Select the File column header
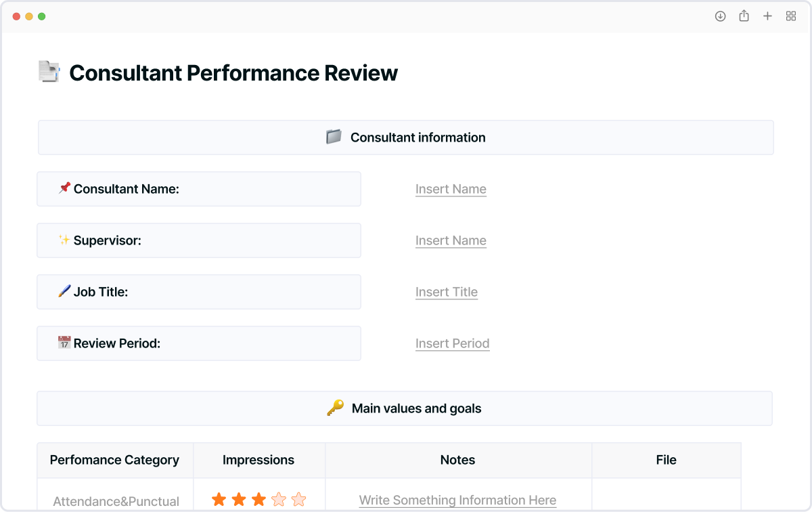 click(666, 460)
